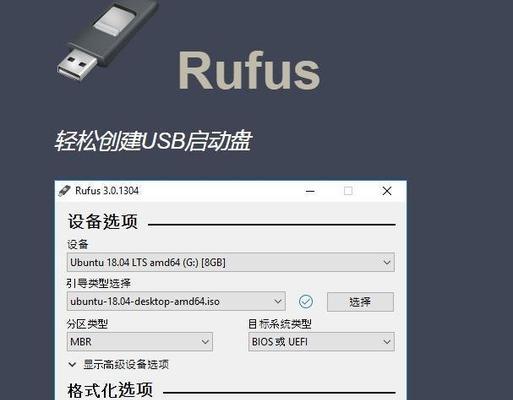Close the Rufus window

[387, 191]
